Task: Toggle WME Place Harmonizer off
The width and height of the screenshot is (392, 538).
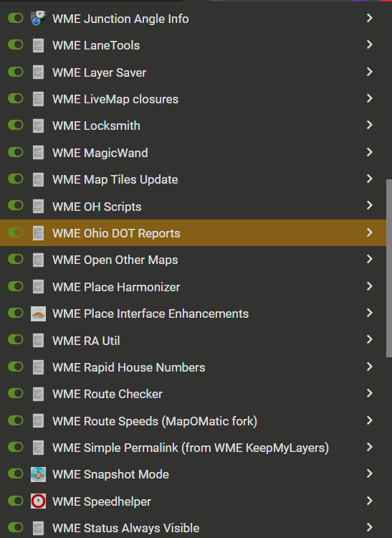Action: (16, 286)
